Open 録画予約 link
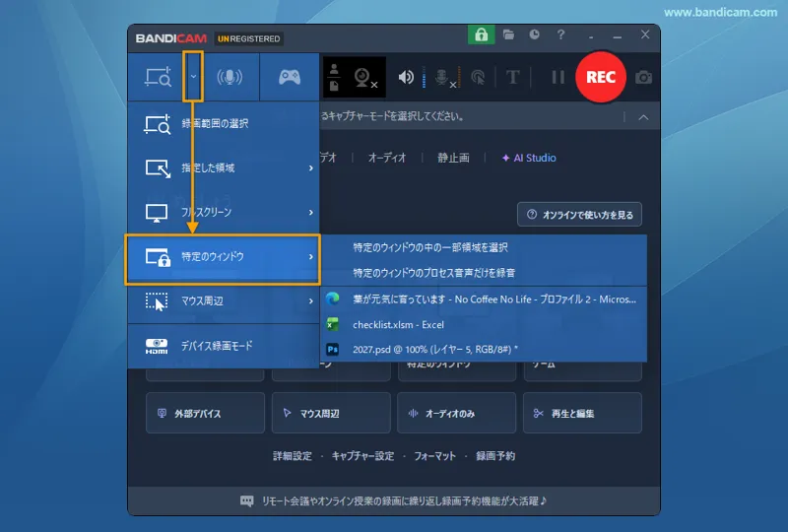Image resolution: width=788 pixels, height=532 pixels. [x=495, y=456]
